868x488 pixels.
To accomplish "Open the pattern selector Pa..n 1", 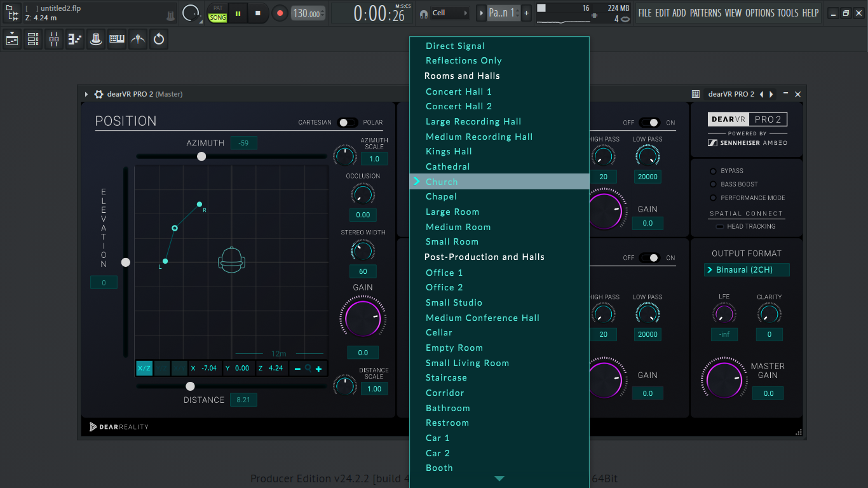I will coord(503,13).
